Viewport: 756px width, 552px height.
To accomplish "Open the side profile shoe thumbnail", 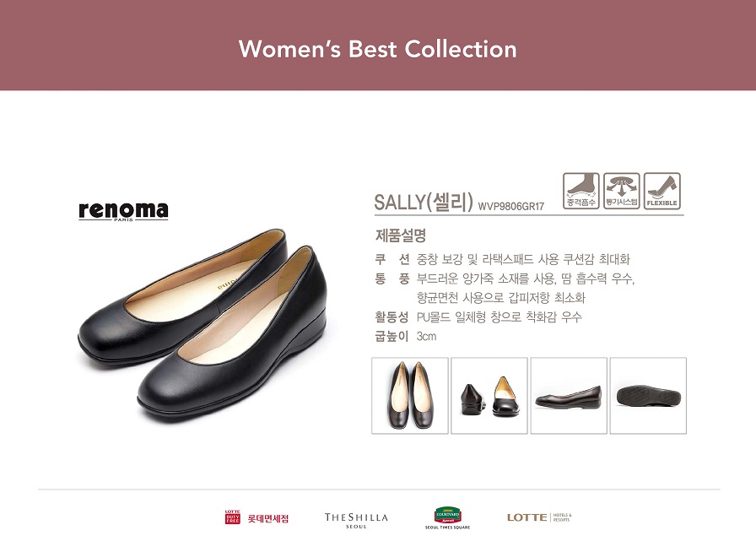I will tap(569, 396).
